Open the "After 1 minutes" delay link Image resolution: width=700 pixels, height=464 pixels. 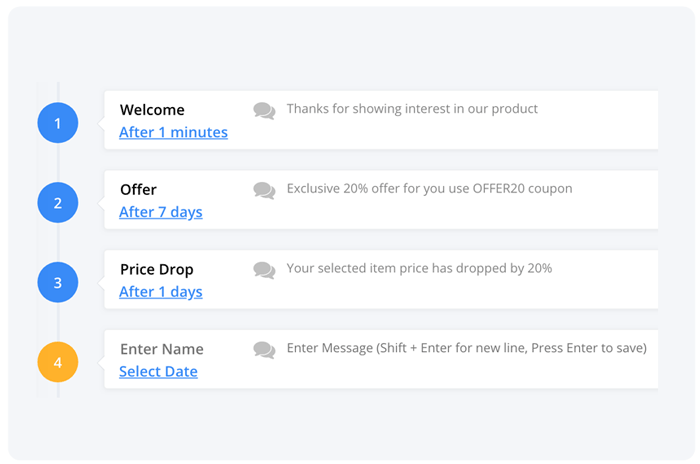pos(173,132)
